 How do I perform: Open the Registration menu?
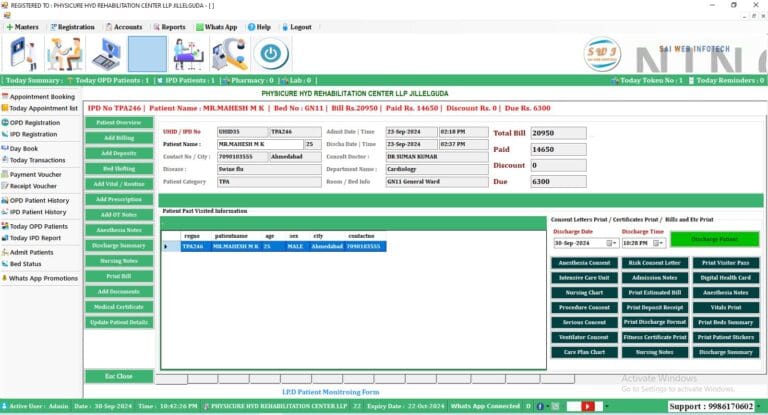(72, 27)
